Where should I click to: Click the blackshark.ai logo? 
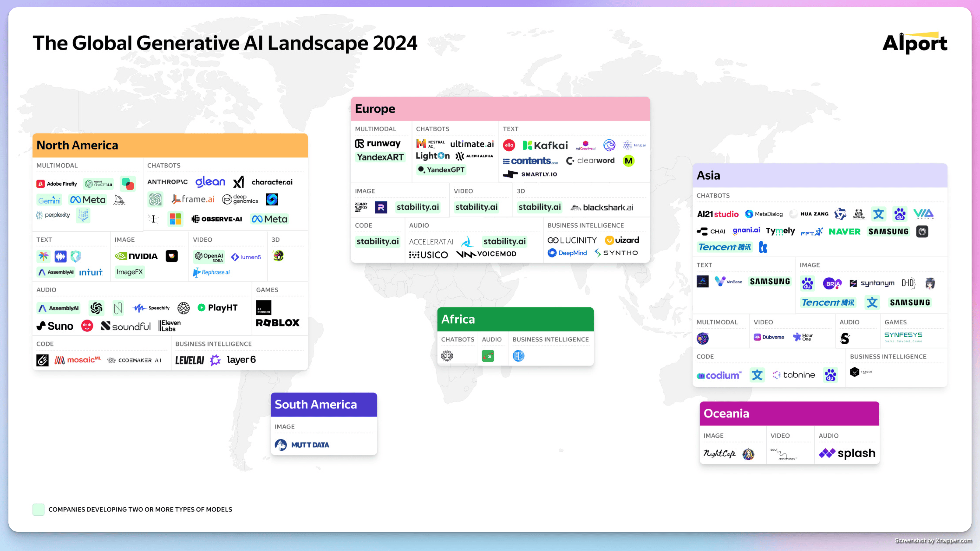point(602,208)
